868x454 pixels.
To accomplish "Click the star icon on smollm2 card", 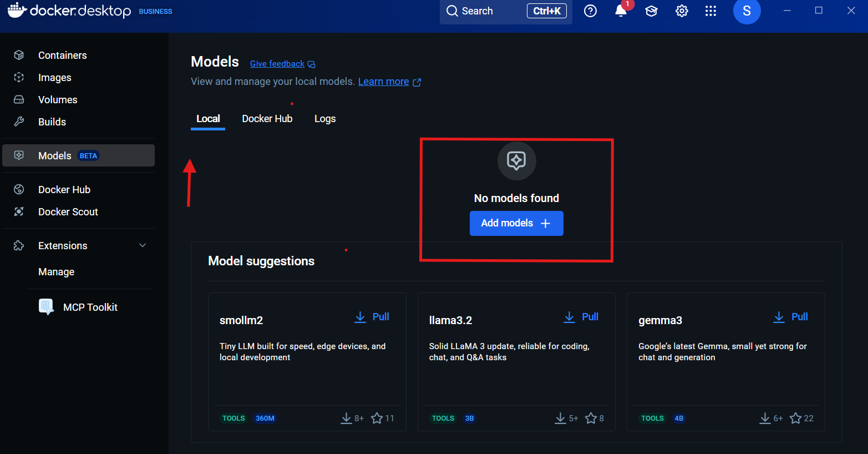I will pyautogui.click(x=377, y=418).
